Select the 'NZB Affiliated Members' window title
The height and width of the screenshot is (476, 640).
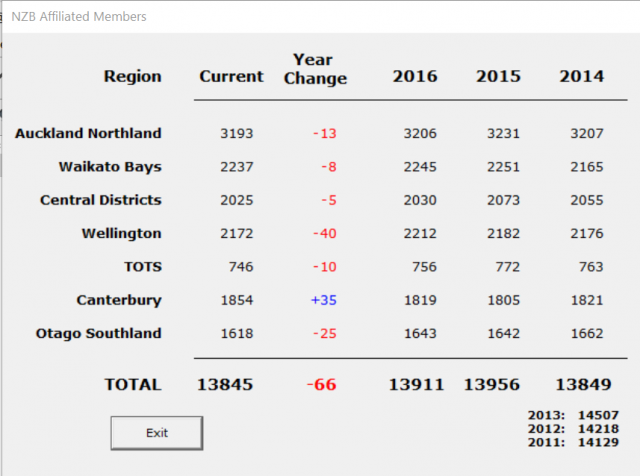[79, 16]
